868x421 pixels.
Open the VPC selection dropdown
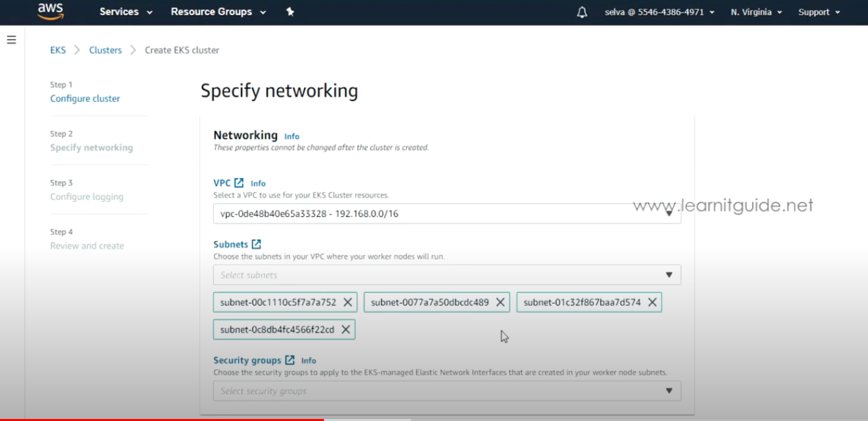coord(447,214)
